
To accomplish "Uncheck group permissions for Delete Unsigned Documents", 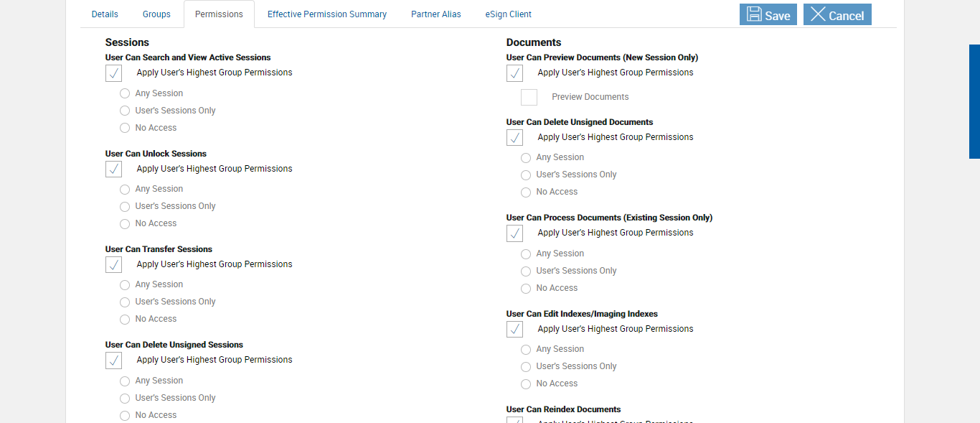I will coord(515,138).
